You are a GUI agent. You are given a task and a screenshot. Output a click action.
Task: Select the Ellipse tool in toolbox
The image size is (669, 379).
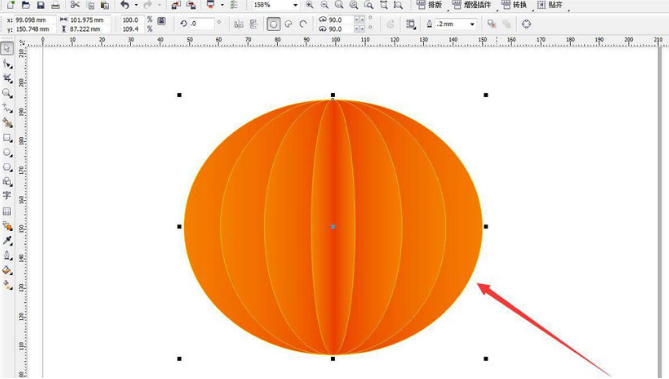click(x=7, y=153)
